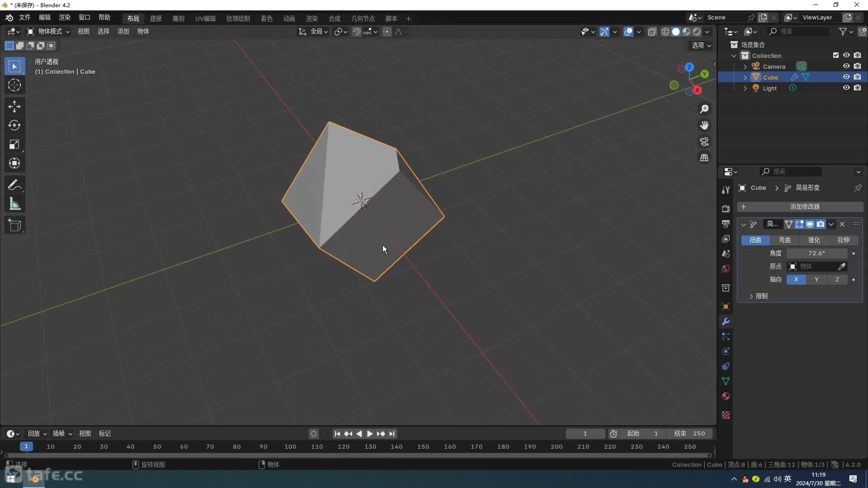868x488 pixels.
Task: Pick the Measure ruler tool
Action: click(x=14, y=204)
